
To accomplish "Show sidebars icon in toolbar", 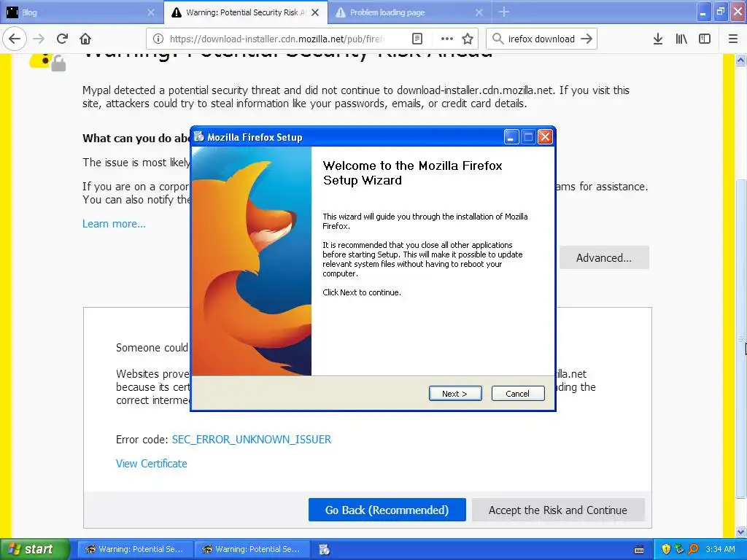I will tap(705, 39).
